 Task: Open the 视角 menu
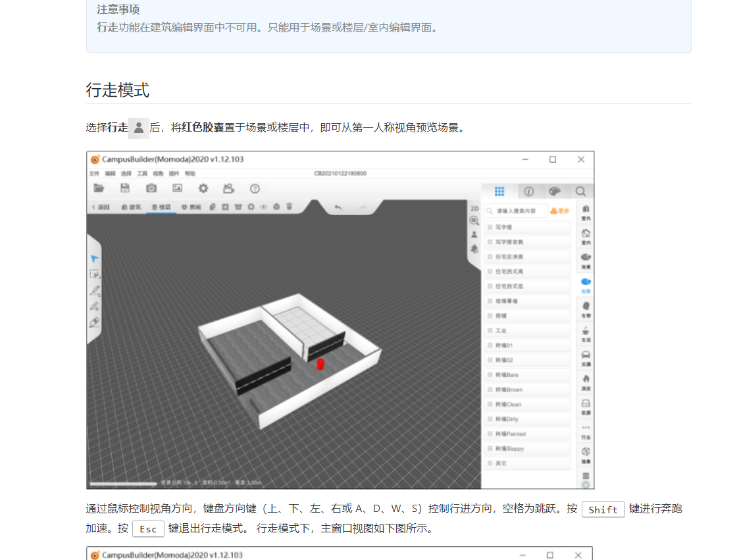click(x=159, y=174)
